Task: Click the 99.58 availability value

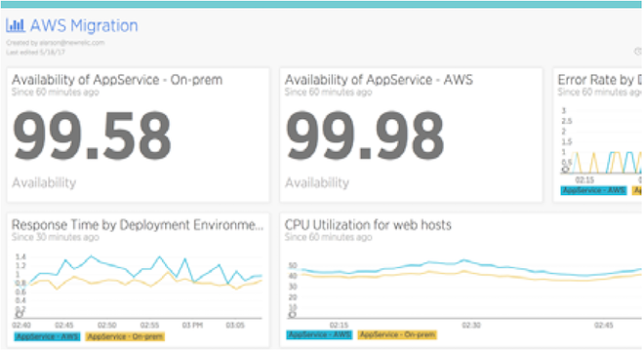Action: pos(93,136)
